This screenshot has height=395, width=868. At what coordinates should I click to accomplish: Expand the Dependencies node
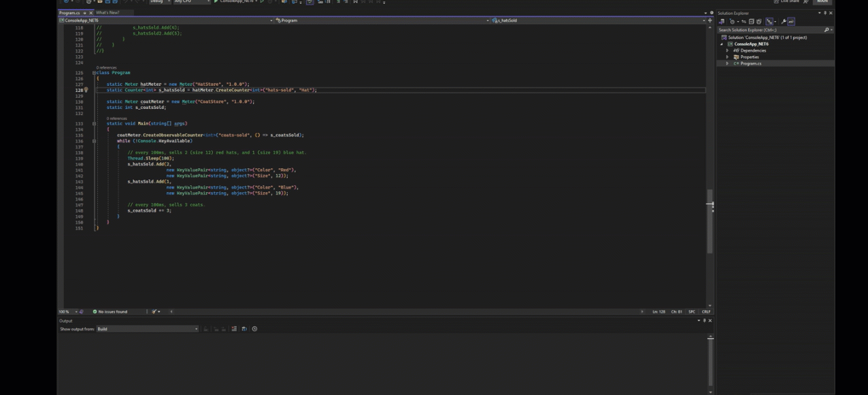click(727, 50)
